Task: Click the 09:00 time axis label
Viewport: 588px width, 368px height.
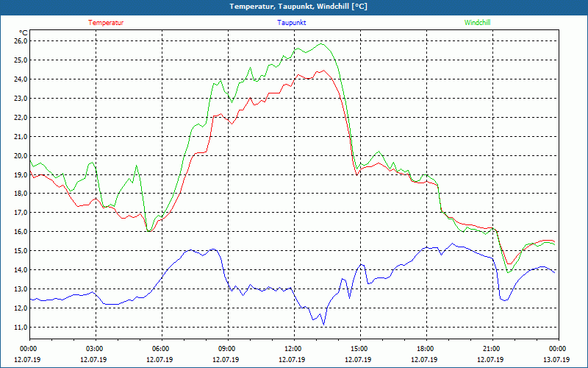Action: tap(226, 349)
